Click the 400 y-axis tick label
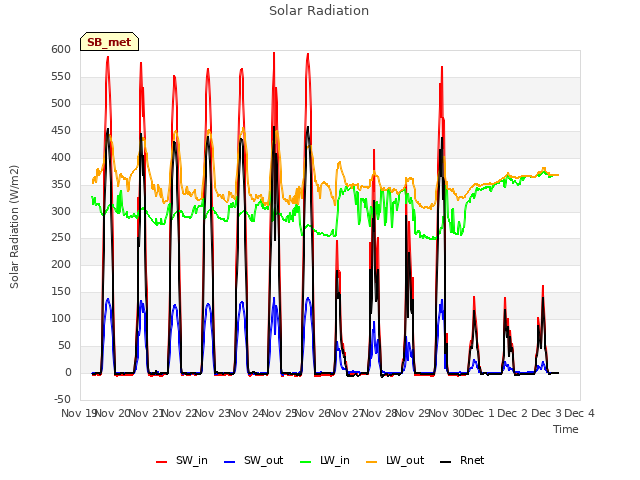Image resolution: width=640 pixels, height=480 pixels. click(x=61, y=157)
